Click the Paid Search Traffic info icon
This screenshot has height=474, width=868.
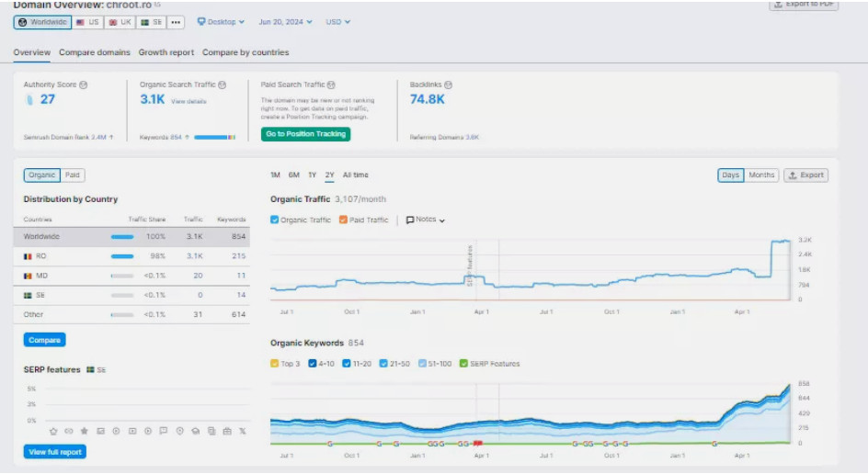331,85
